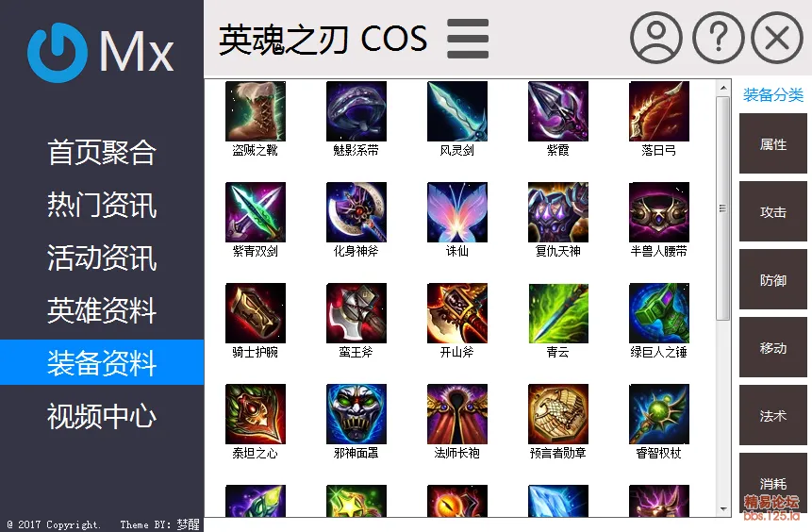Select the 风灵剑 sword icon
Image resolution: width=812 pixels, height=532 pixels.
[457, 111]
